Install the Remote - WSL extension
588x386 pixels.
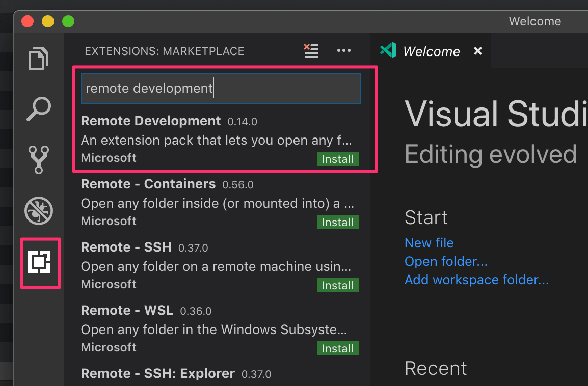point(337,348)
